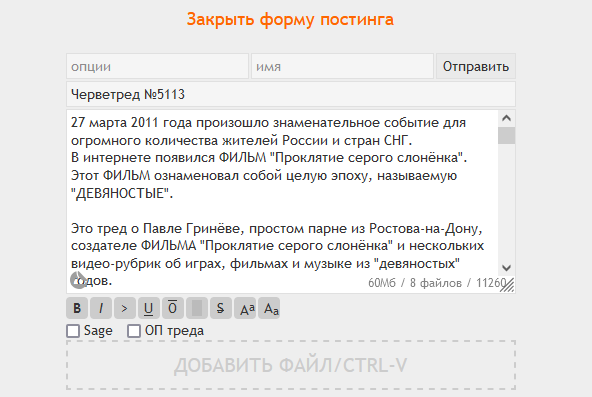Focus the имя input field
Image resolution: width=592 pixels, height=397 pixels.
pos(342,66)
